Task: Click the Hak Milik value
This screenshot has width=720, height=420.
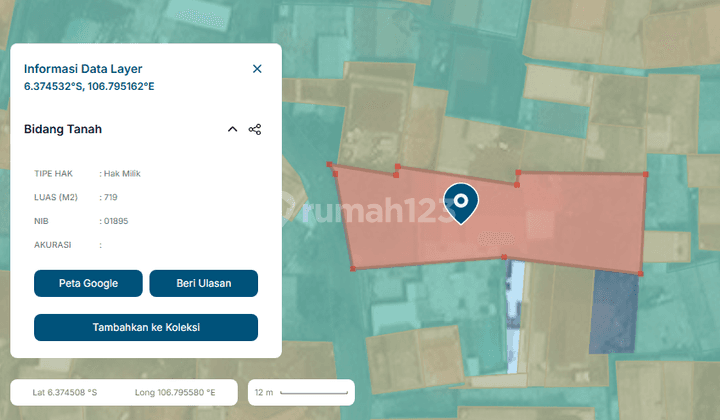Action: (x=122, y=174)
